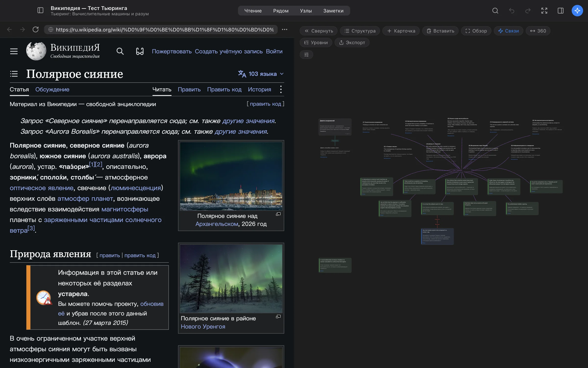Click the undo arrow icon
Screen dimensions: 588x368
point(512,11)
